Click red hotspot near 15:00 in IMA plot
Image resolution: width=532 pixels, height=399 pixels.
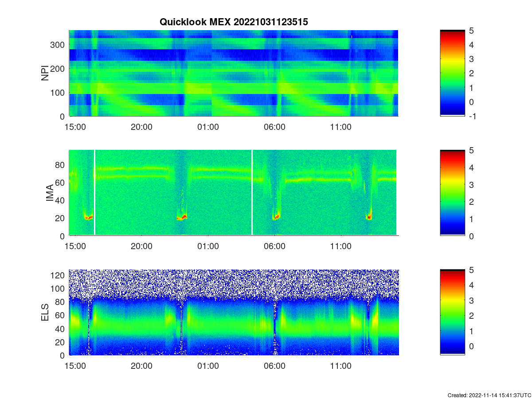point(88,217)
